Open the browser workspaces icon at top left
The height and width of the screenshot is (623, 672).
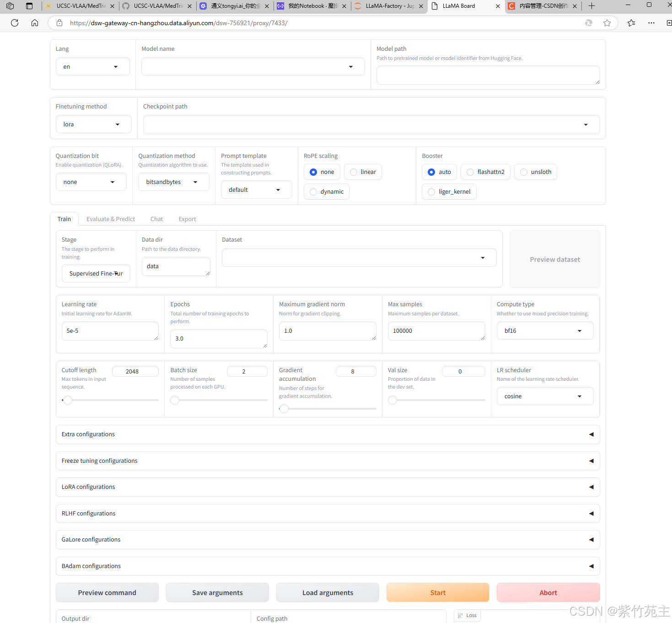10,6
